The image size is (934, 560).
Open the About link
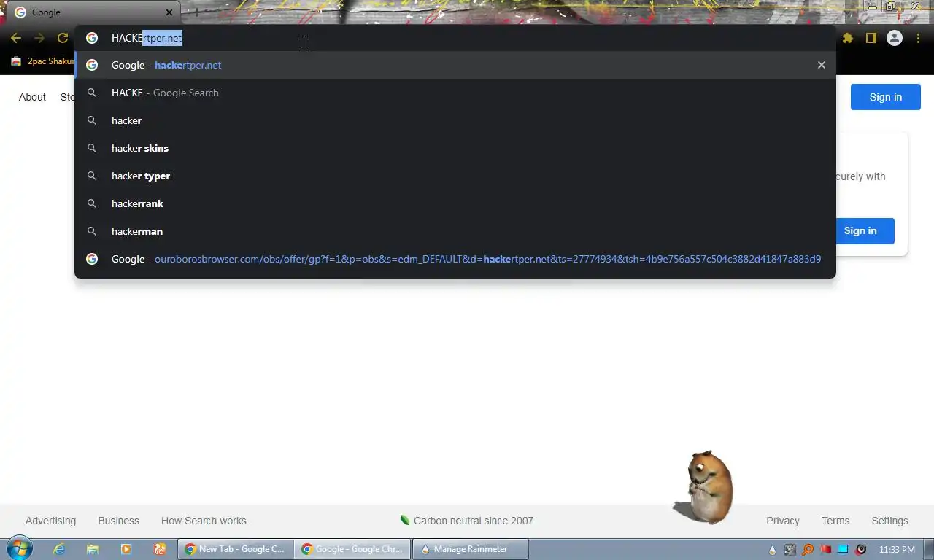32,97
